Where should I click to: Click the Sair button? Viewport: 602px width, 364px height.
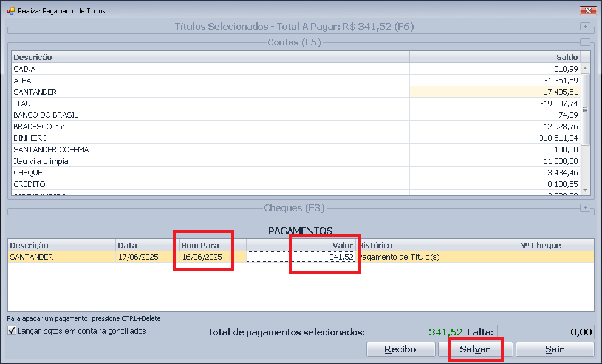554,349
